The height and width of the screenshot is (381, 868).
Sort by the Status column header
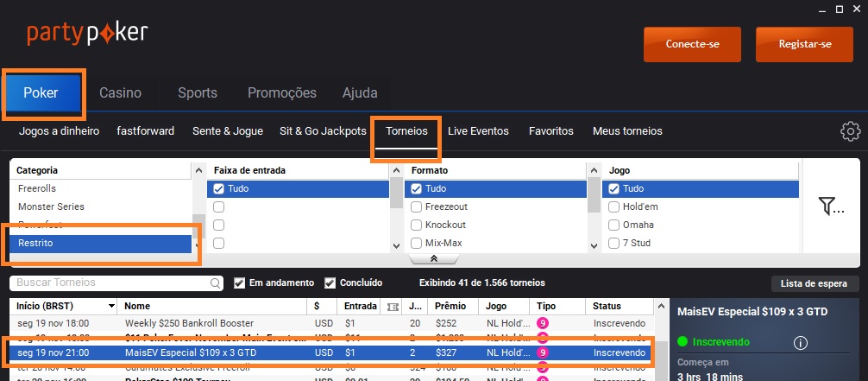pos(607,306)
